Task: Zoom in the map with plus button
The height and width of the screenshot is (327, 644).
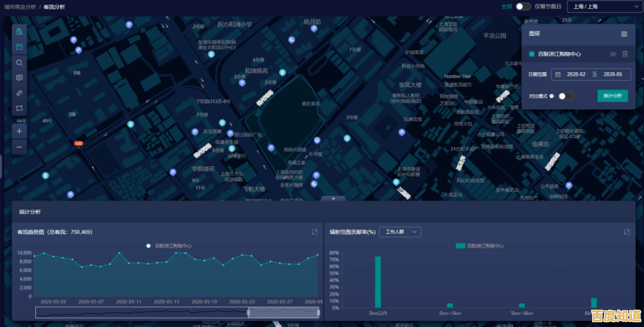Action: pyautogui.click(x=19, y=131)
